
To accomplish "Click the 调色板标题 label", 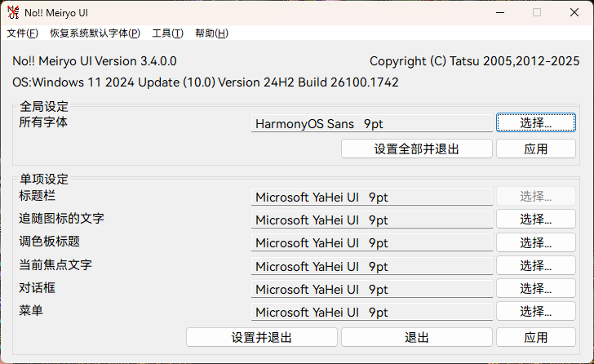I will 49,242.
